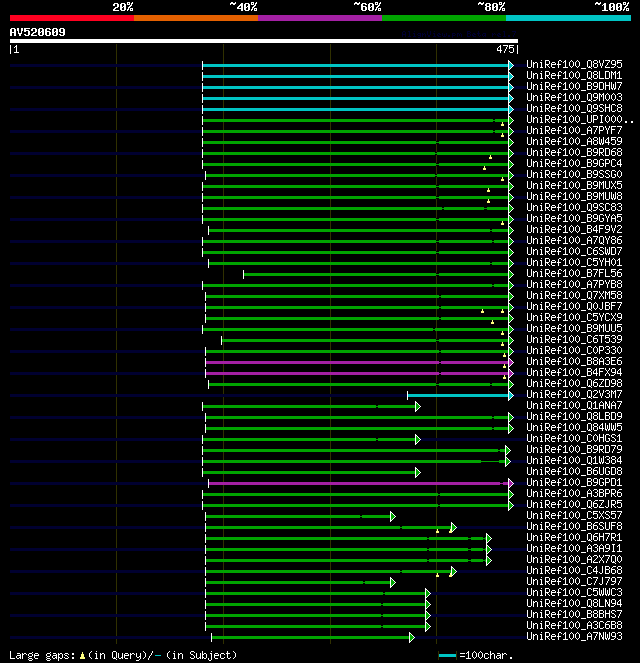Image resolution: width=640 pixels, height=663 pixels.
Task: Click UniRef100_B9SSG0 label
Action: tap(574, 174)
